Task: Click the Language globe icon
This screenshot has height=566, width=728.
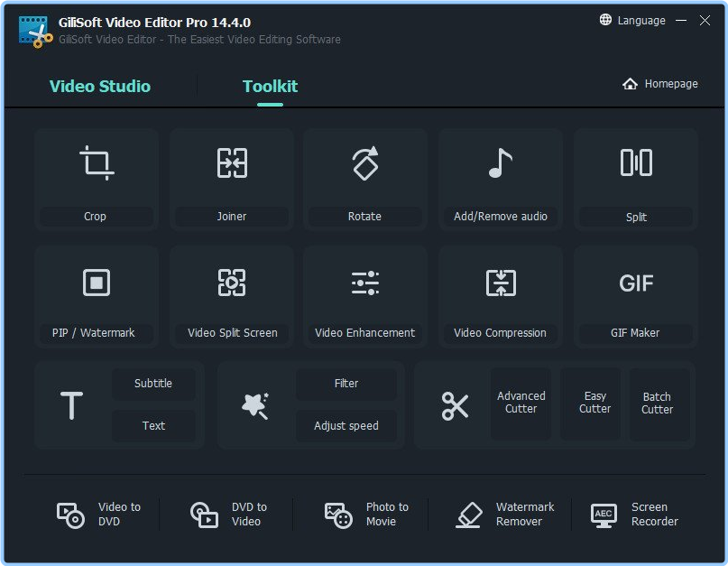Action: (x=605, y=20)
